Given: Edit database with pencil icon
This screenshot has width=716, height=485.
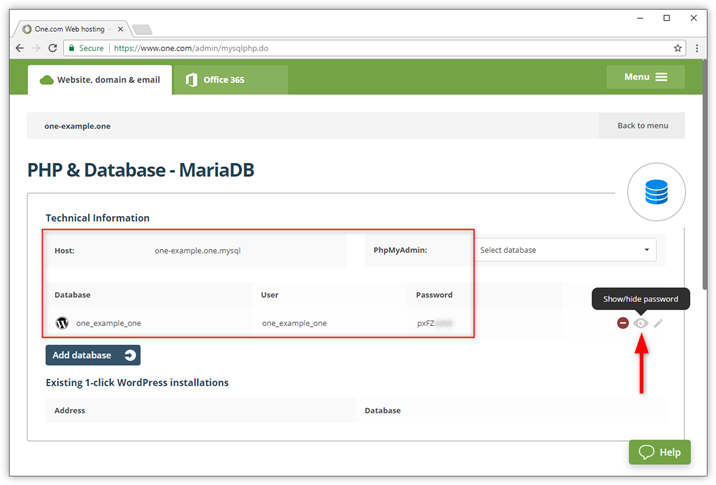Looking at the screenshot, I should coord(658,323).
